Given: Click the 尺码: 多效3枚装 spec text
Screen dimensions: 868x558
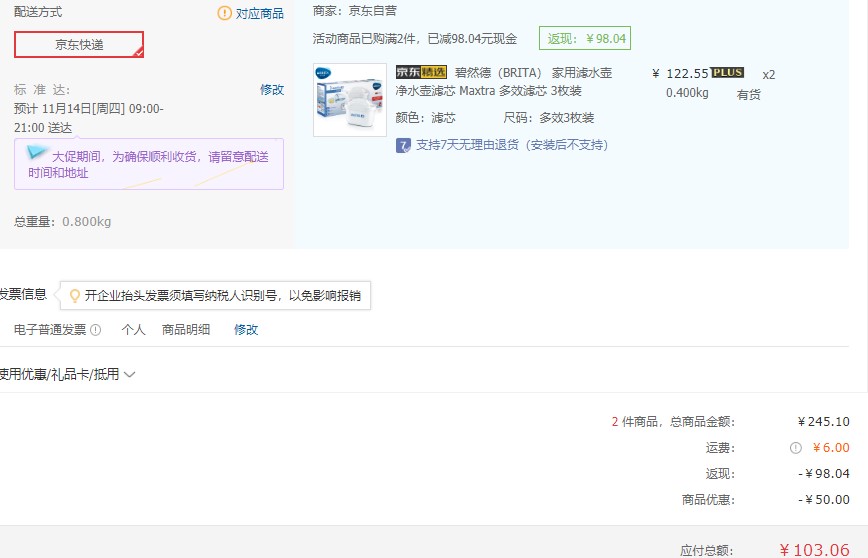Looking at the screenshot, I should tap(549, 117).
